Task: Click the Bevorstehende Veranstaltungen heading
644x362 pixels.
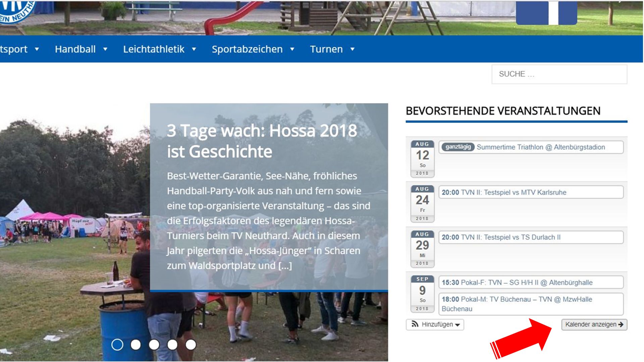Action: 503,111
